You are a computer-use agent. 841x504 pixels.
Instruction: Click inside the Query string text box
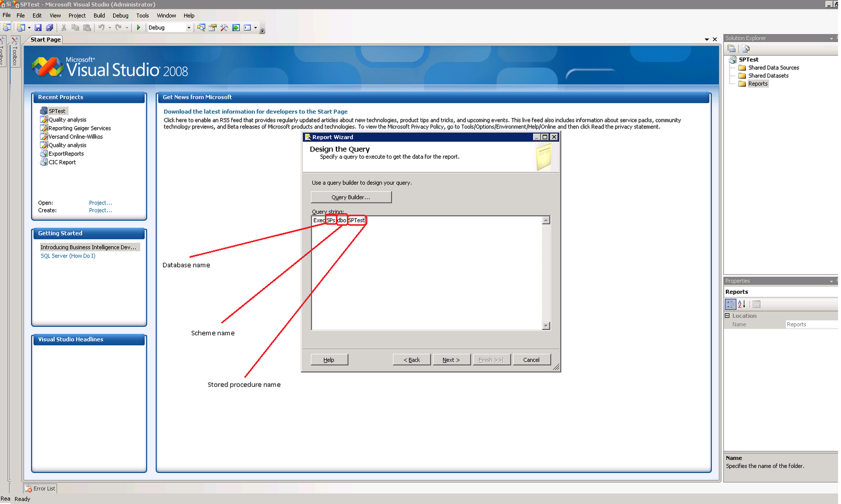(427, 273)
